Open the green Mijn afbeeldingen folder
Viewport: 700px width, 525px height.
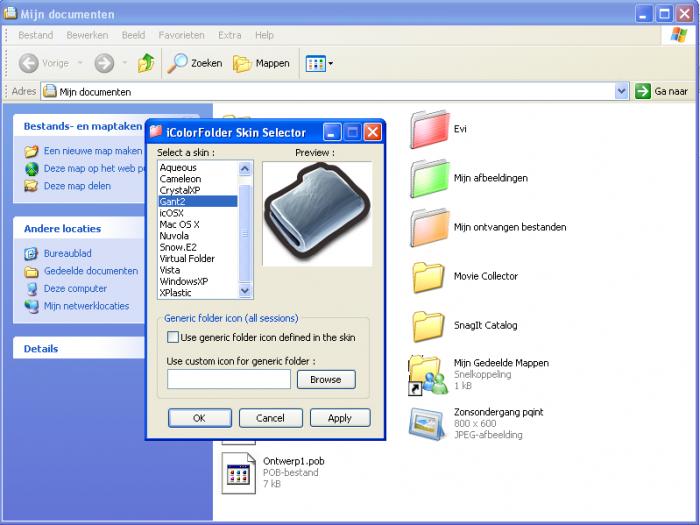(428, 179)
